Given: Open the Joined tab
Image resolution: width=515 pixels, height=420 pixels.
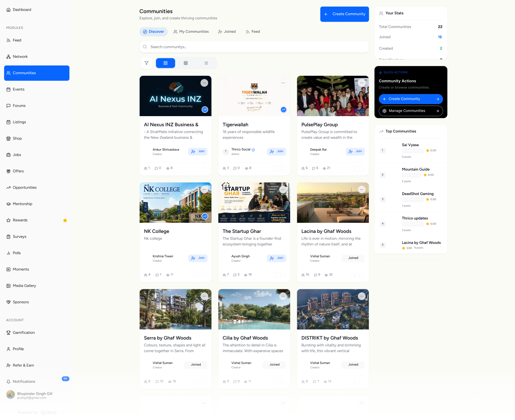Looking at the screenshot, I should [227, 31].
